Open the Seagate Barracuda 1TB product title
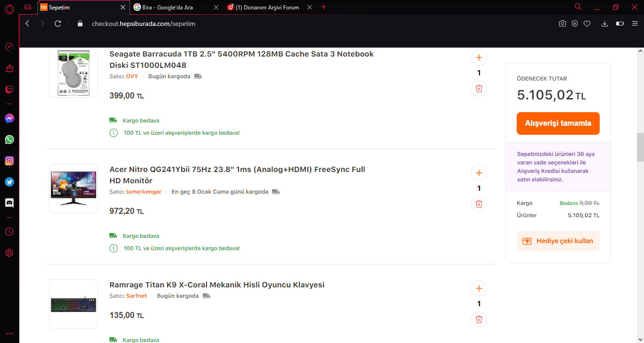The width and height of the screenshot is (644, 343). (241, 59)
